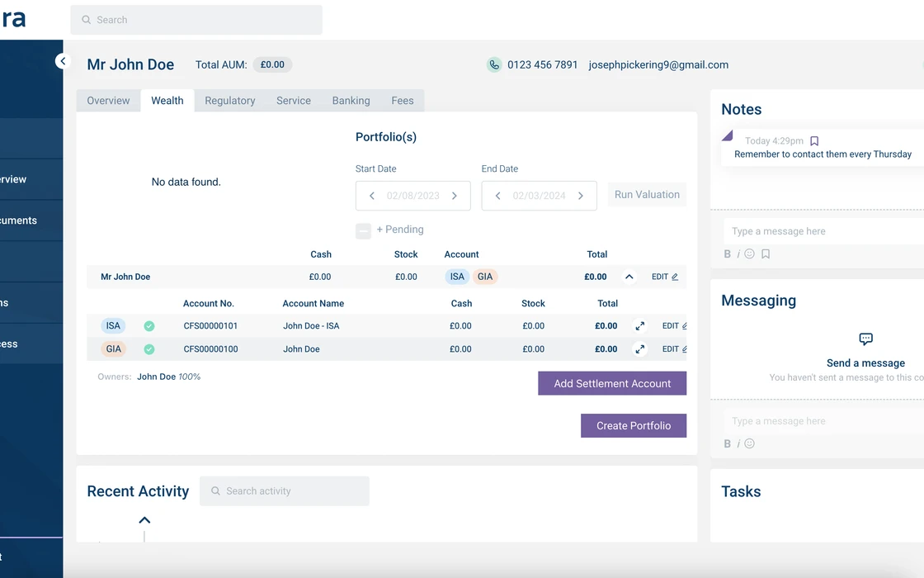This screenshot has width=924, height=578.
Task: Switch to the Regulatory tab
Action: [230, 101]
